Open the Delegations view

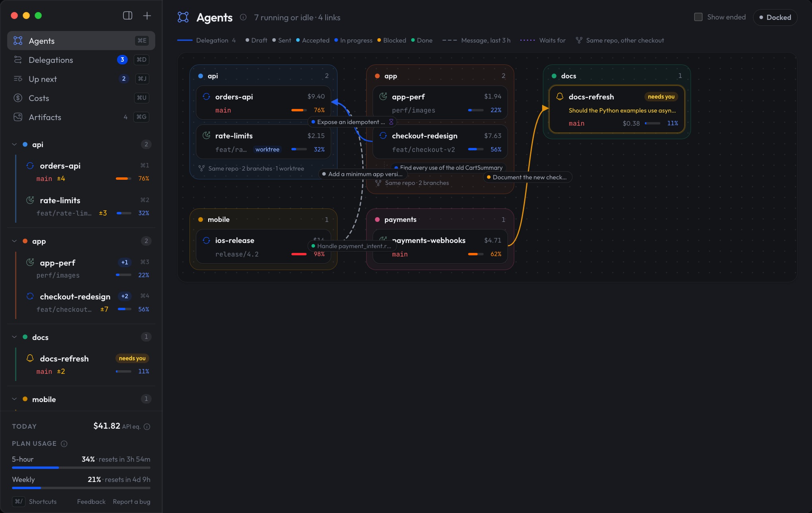[81, 60]
